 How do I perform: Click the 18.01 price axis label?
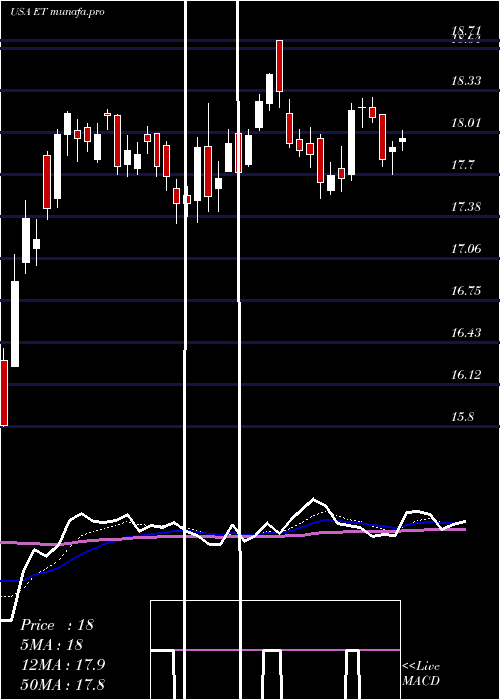(466, 123)
